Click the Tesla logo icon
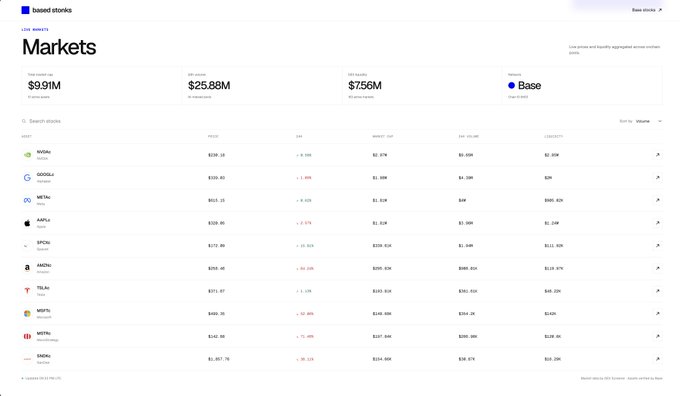This screenshot has height=396, width=680. pyautogui.click(x=27, y=291)
